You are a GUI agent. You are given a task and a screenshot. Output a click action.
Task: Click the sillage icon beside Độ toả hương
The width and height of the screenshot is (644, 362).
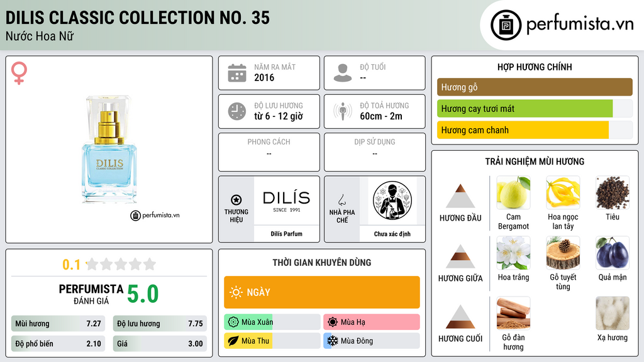click(x=343, y=111)
